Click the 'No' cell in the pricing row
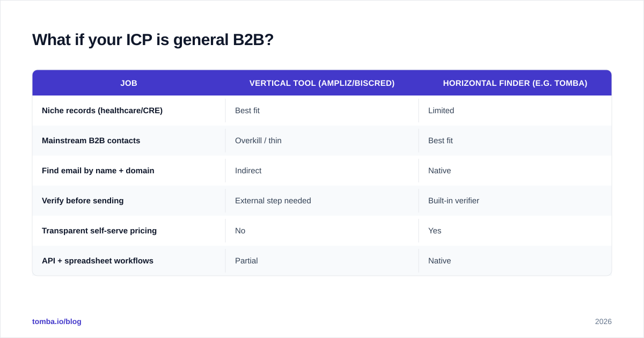644x338 pixels. (x=240, y=231)
